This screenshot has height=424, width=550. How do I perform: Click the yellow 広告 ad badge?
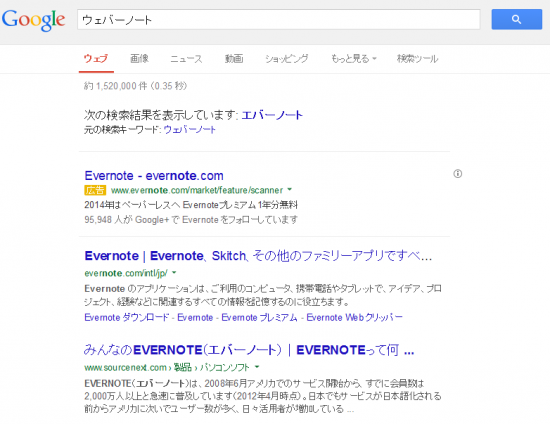95,190
